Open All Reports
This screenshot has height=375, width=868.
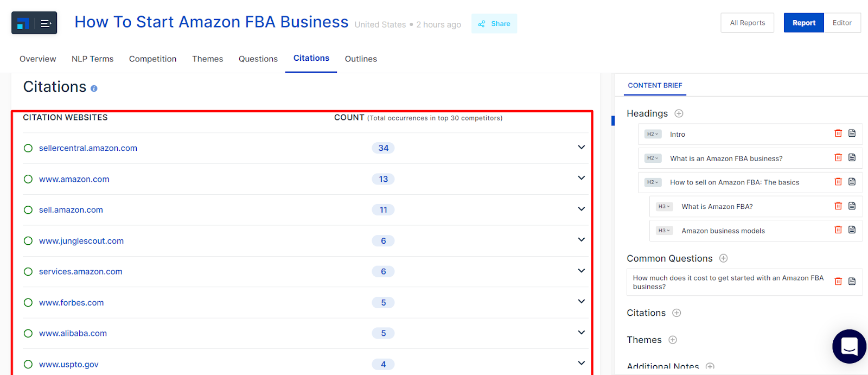[748, 23]
